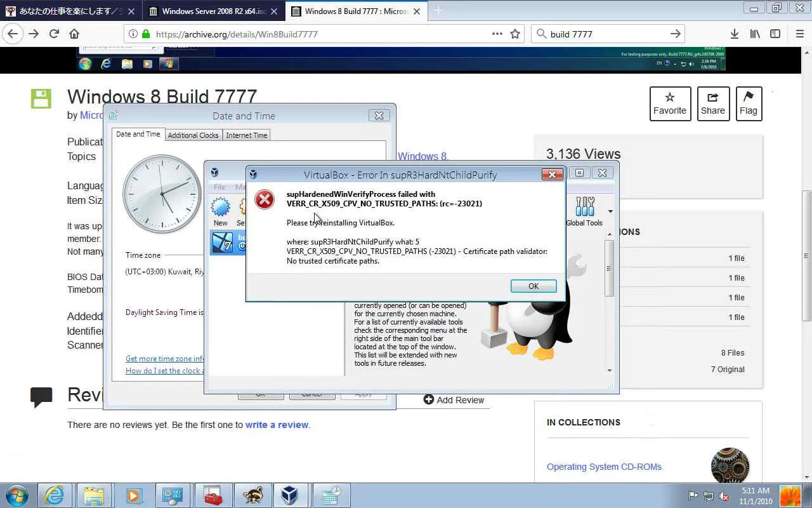Open Windows Explorer from the taskbar
Screen dimensions: 812x508
tap(94, 495)
